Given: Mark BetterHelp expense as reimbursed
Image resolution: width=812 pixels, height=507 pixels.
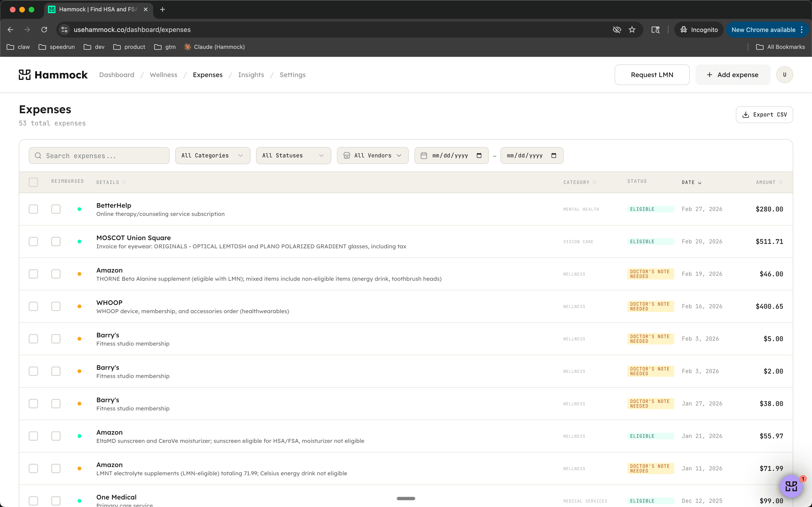Looking at the screenshot, I should 56,209.
